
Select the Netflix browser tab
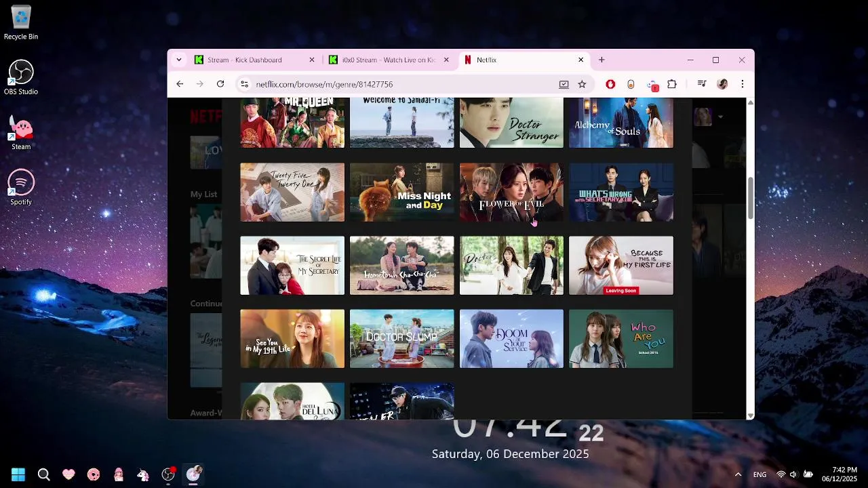[x=524, y=60]
